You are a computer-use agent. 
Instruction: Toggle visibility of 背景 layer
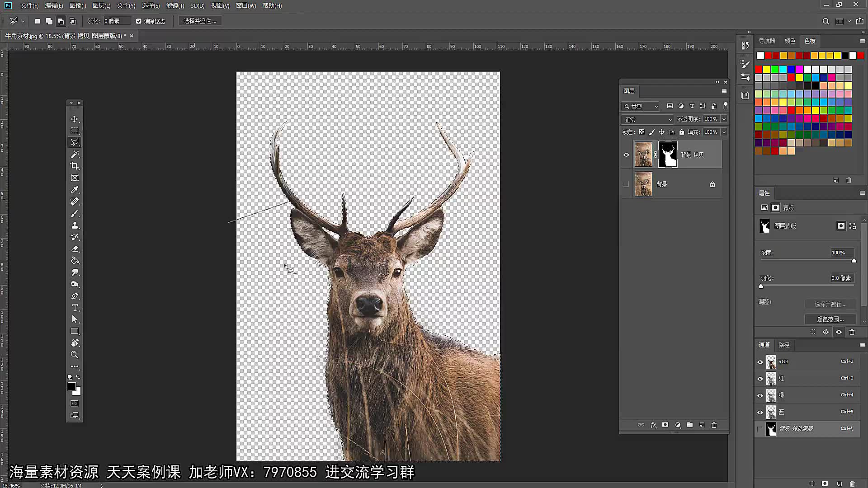pos(626,183)
